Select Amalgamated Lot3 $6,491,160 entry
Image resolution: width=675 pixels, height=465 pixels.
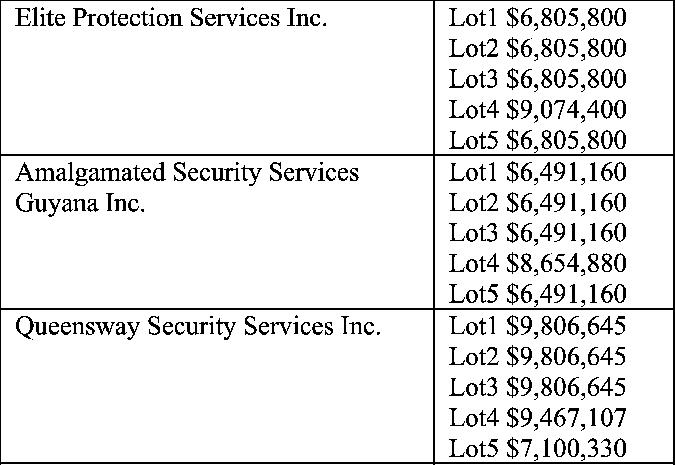click(537, 233)
